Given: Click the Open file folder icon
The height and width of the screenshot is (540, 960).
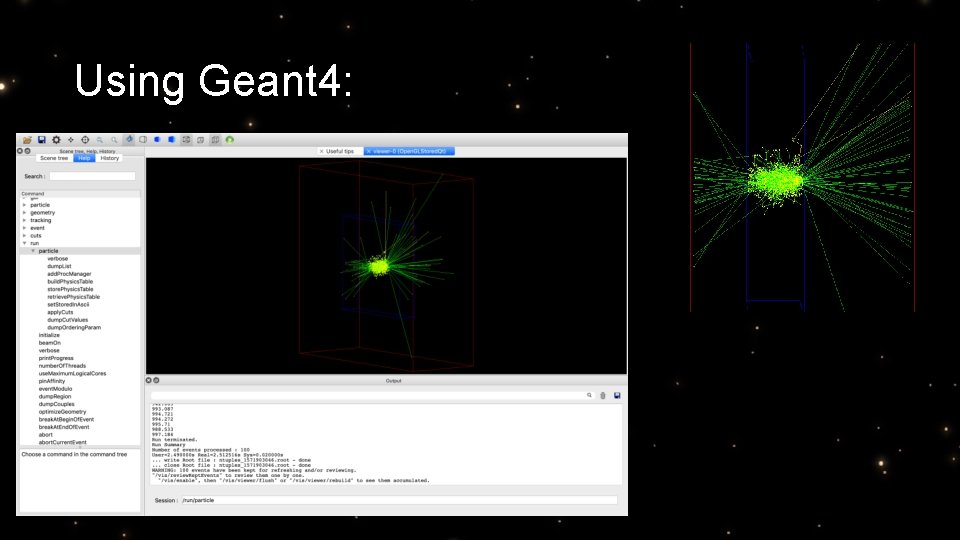Looking at the screenshot, I should click(x=27, y=140).
